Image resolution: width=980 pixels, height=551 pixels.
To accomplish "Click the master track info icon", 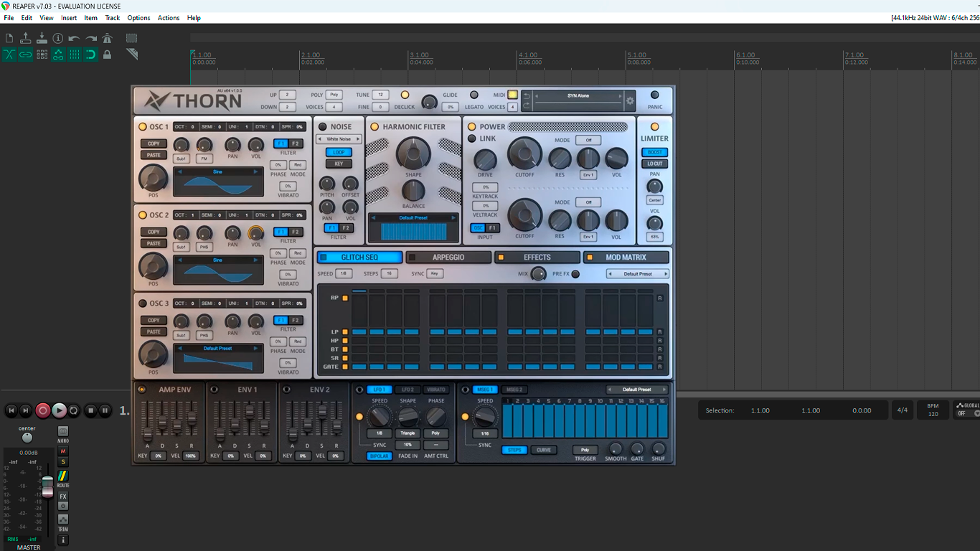I will click(x=63, y=540).
